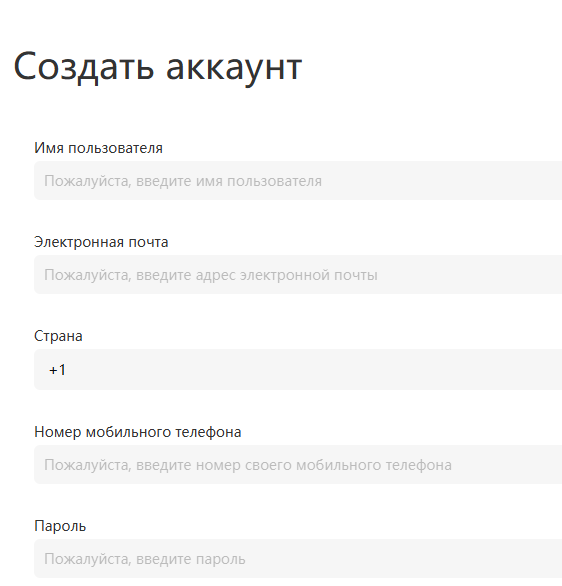Click placeholder 'Пожалуйста, введите имя пользователя'

coord(183,181)
